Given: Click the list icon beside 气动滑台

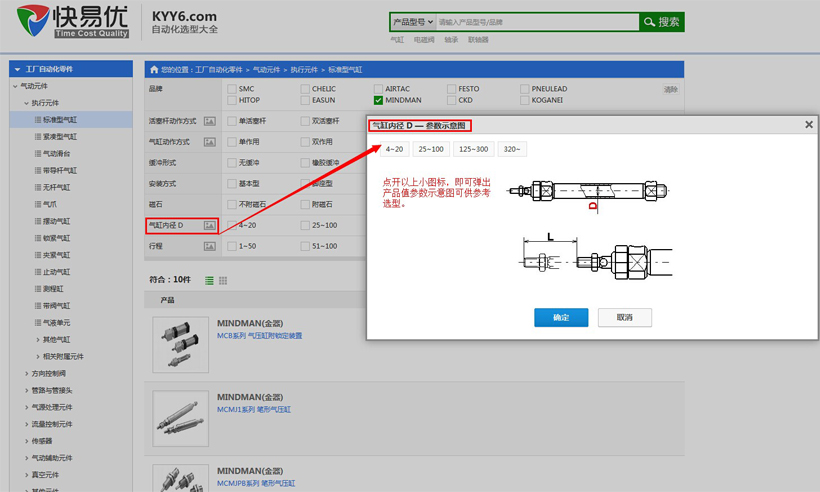Looking at the screenshot, I should click(x=38, y=154).
